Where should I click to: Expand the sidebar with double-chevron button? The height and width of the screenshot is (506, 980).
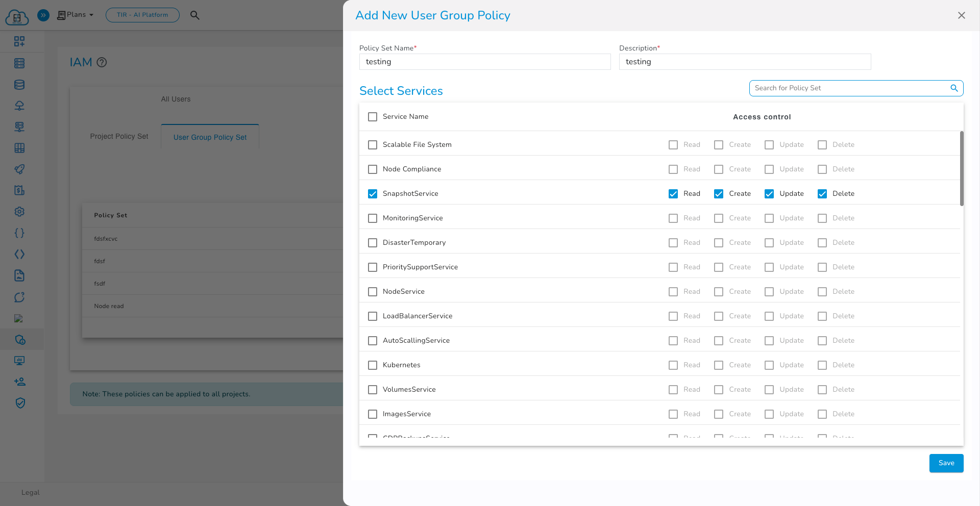43,15
